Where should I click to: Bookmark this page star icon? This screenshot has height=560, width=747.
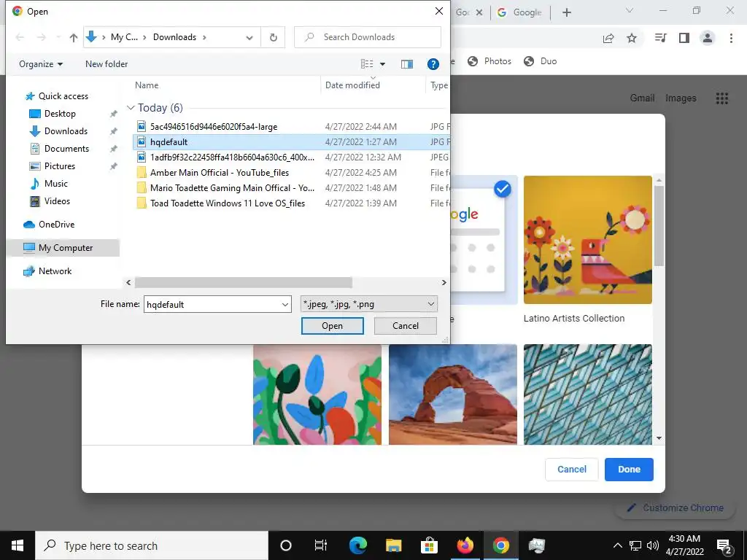632,38
